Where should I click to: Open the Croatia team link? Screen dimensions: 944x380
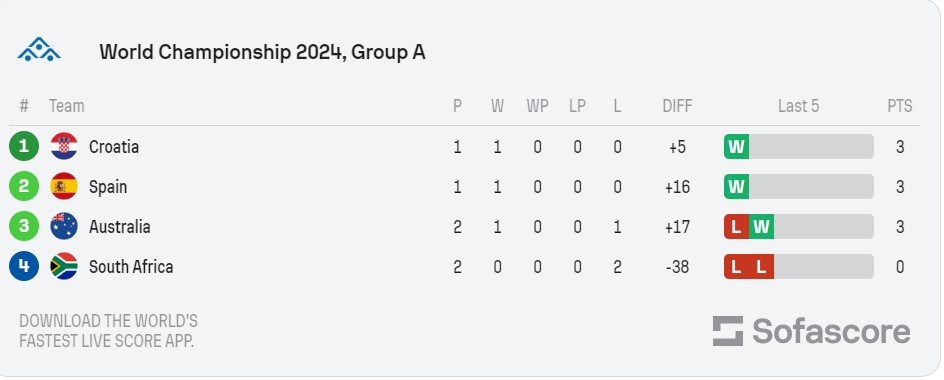(114, 147)
